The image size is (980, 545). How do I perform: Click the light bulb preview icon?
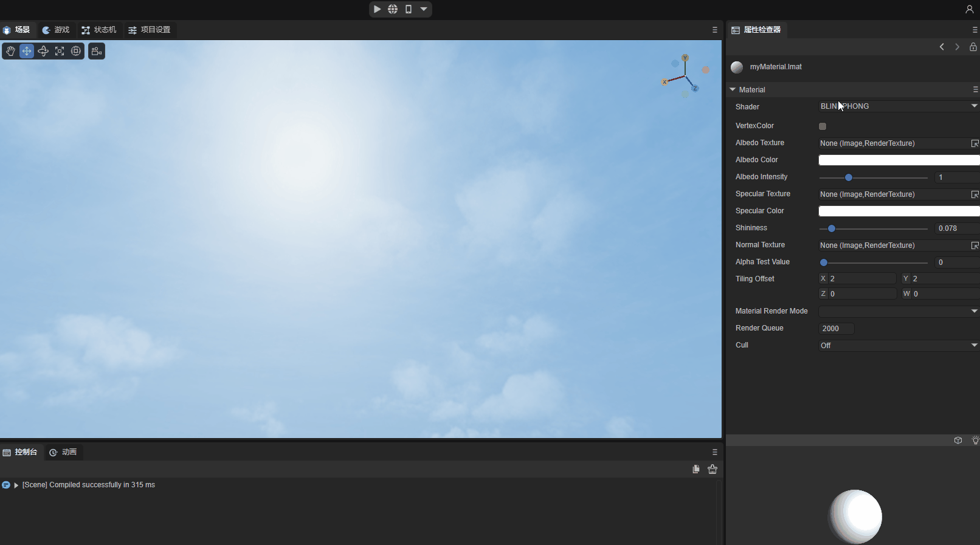[975, 440]
